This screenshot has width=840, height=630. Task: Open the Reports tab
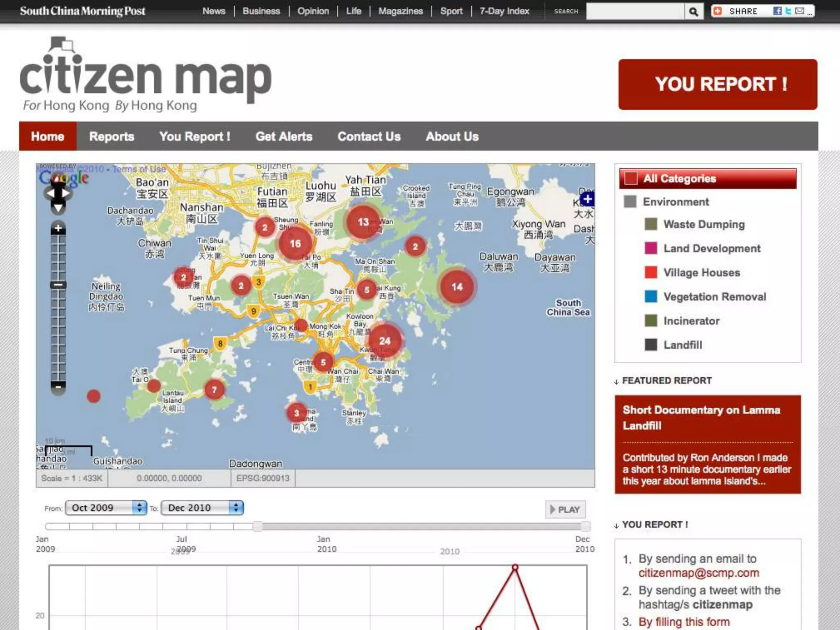pos(112,137)
